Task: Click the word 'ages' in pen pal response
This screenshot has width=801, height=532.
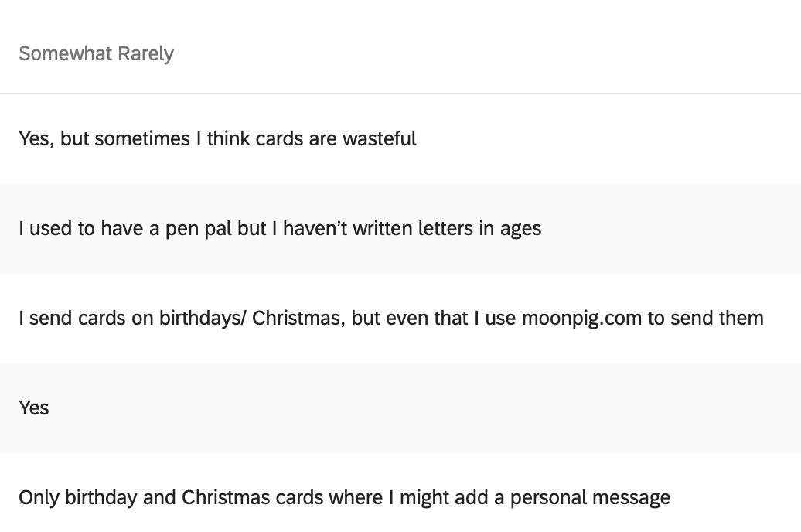Action: click(520, 229)
